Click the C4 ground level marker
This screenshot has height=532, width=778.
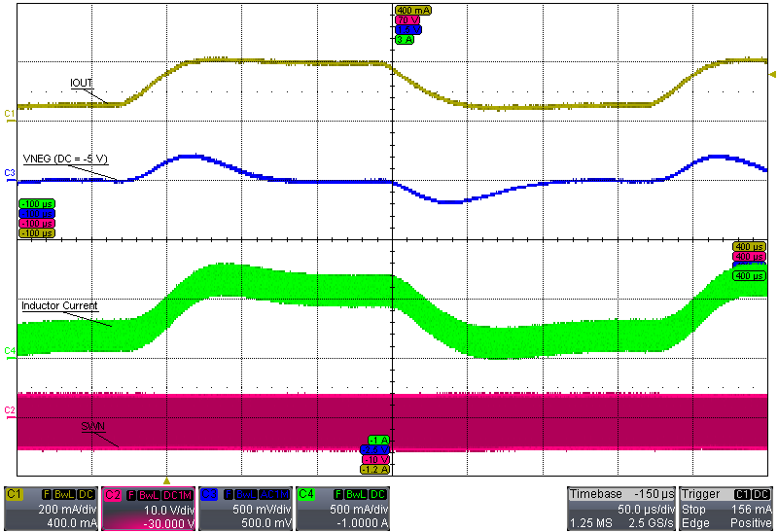pos(9,350)
